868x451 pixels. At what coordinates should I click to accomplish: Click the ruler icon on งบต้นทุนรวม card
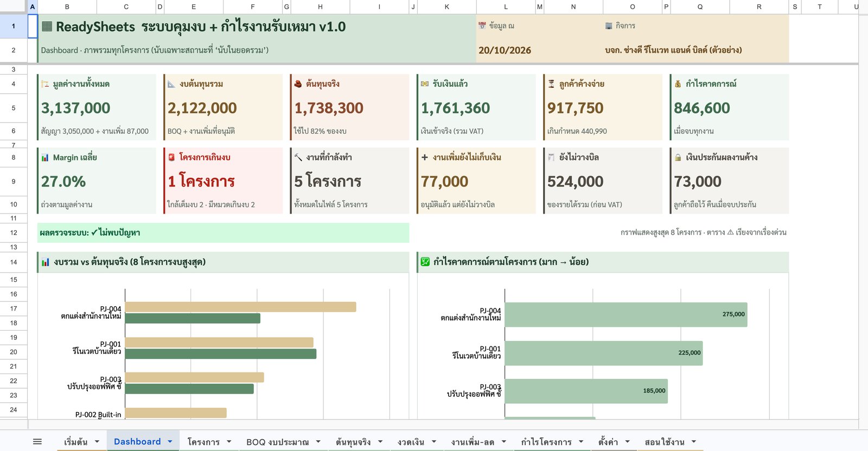(171, 84)
